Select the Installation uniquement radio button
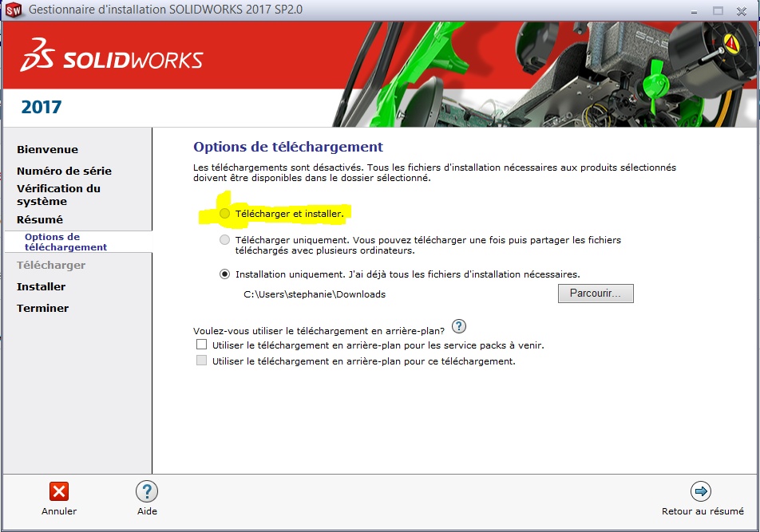The image size is (760, 532). point(224,274)
